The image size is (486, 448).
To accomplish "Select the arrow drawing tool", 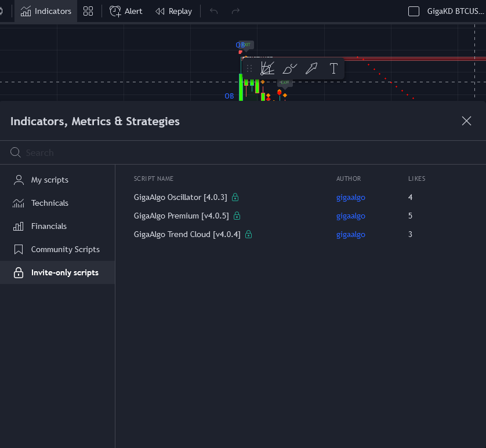I will point(311,68).
